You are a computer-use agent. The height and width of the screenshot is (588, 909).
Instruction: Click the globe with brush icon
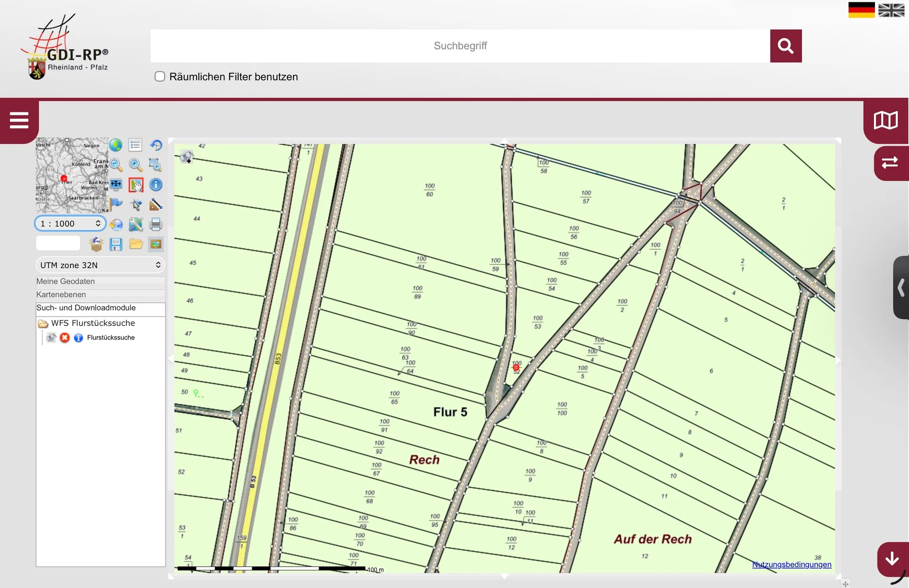pos(116,224)
